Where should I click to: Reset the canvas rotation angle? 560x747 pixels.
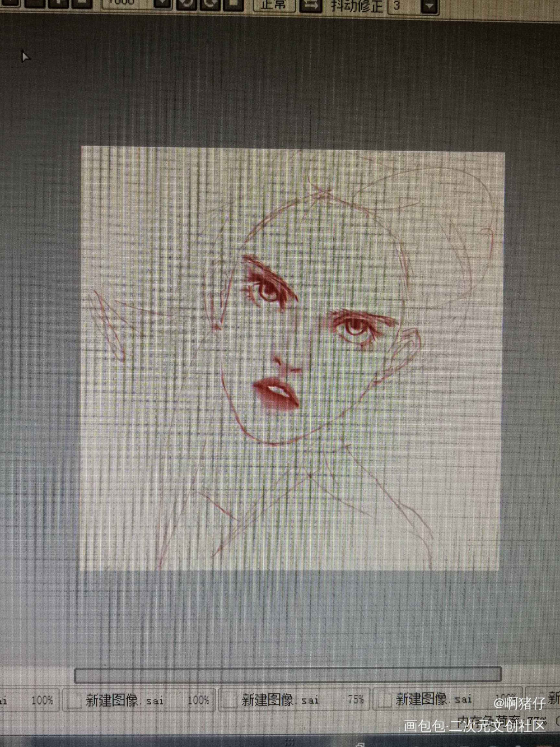pos(232,4)
